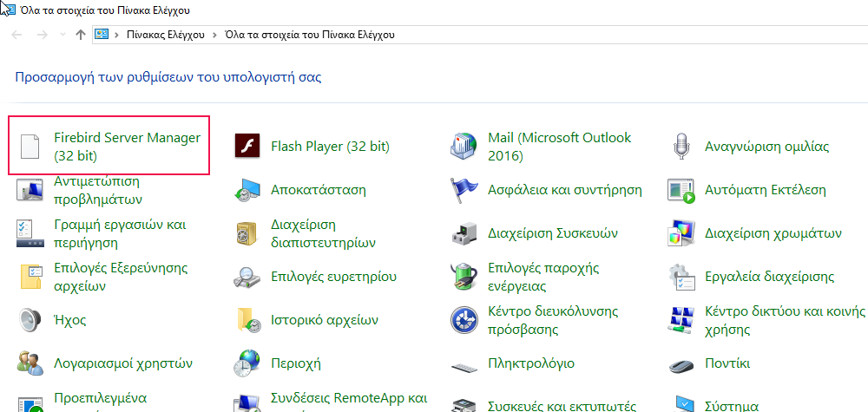This screenshot has height=412, width=868.
Task: Click the Ιστορικό αρχείων folder icon
Action: tap(248, 320)
